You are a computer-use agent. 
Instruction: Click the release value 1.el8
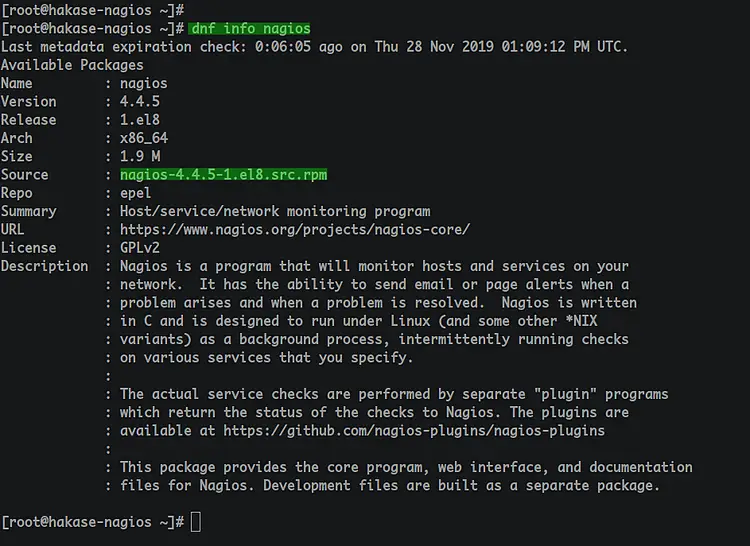point(140,120)
